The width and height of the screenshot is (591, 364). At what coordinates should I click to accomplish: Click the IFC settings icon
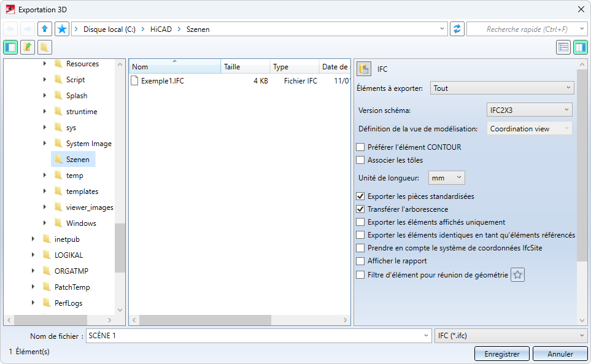364,69
